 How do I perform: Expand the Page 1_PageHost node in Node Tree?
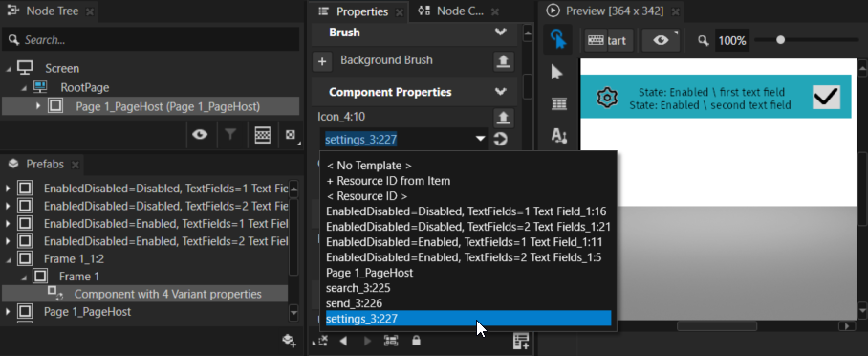(x=38, y=105)
